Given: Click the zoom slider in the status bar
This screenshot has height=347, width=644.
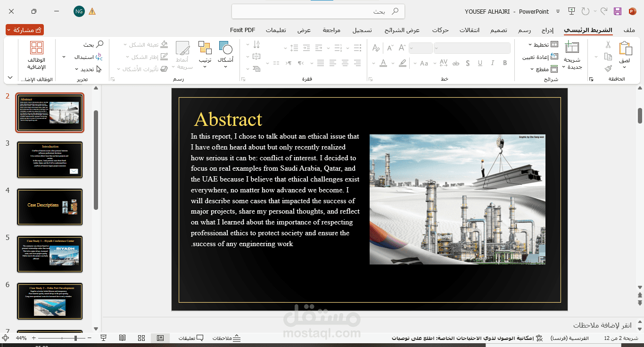Looking at the screenshot, I should pos(62,338).
